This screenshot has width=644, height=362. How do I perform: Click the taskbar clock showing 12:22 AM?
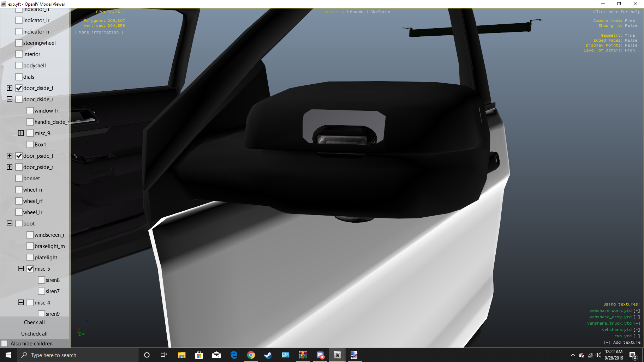click(614, 355)
